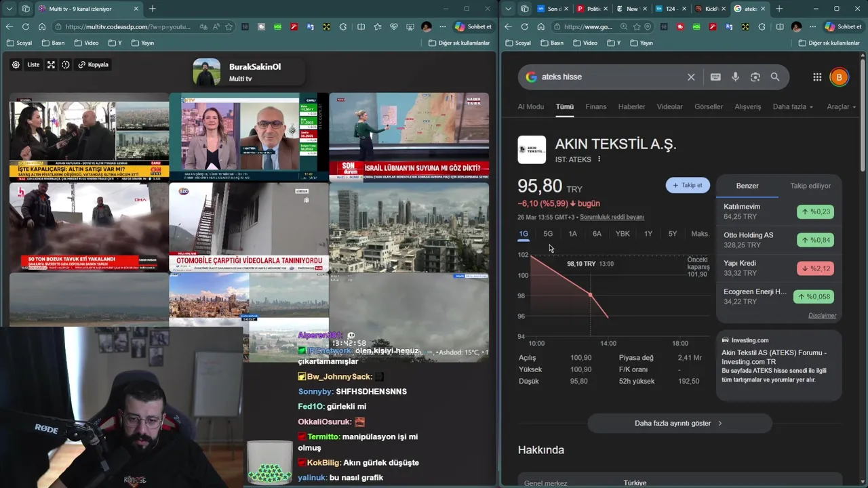Open the Sosyal bookmarks folder in Multi tv window
The image size is (868, 488).
(x=19, y=43)
